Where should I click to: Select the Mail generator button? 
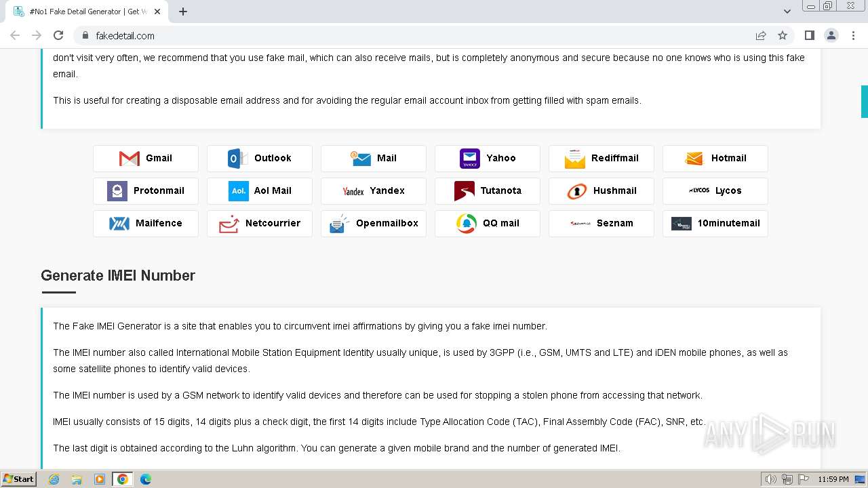(x=374, y=158)
